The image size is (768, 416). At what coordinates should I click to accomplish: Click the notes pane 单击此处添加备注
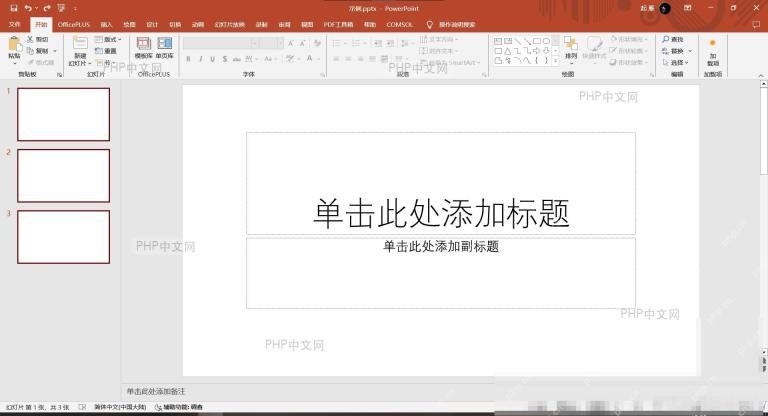156,392
